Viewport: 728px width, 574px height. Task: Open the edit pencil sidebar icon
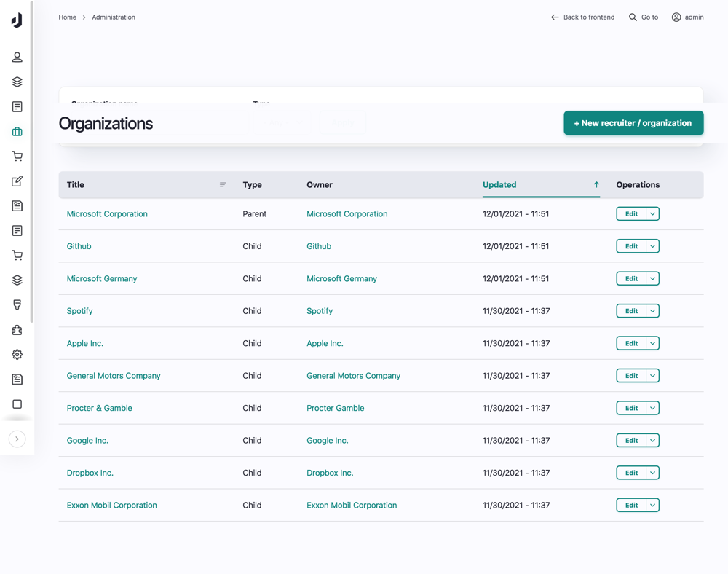(x=17, y=181)
